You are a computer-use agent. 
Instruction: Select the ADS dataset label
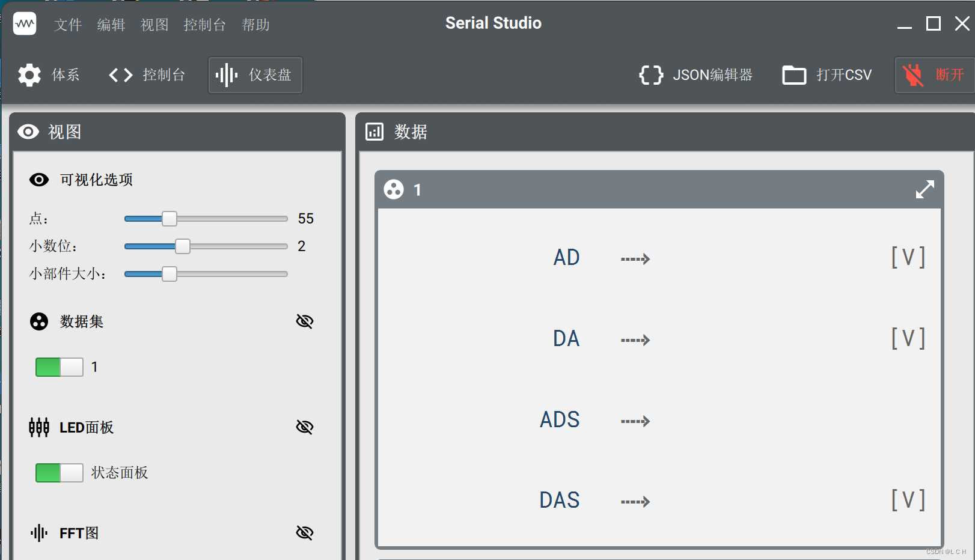(560, 420)
